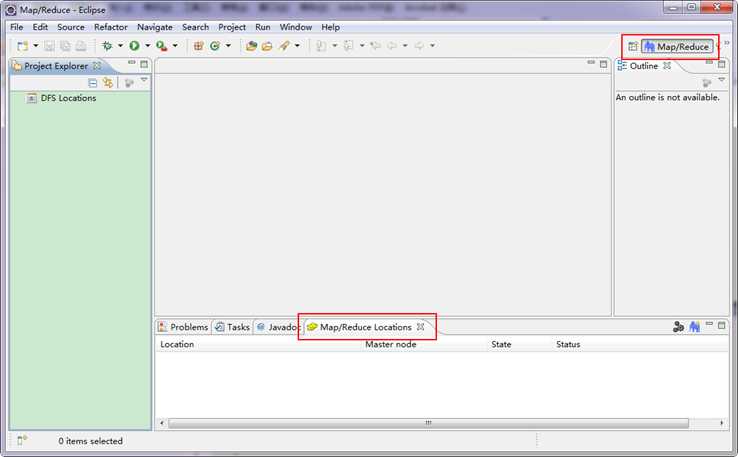Click the Open Perspective icon
Screen dimensions: 738x457
click(633, 47)
